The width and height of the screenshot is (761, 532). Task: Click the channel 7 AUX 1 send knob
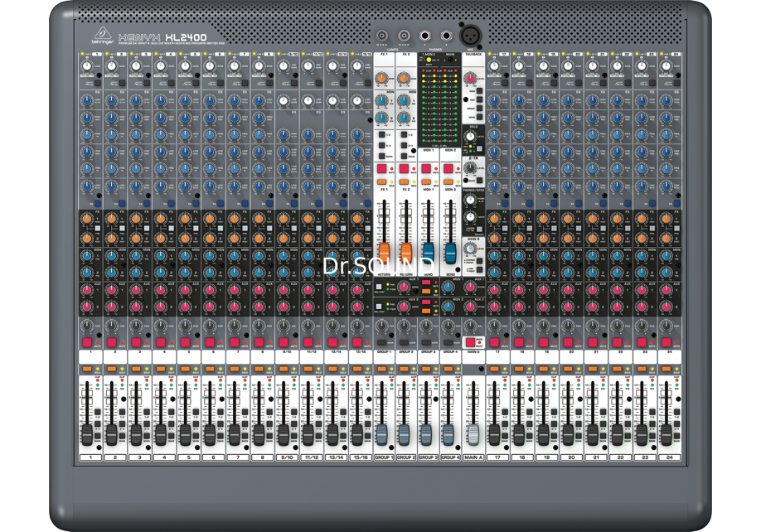[x=235, y=290]
